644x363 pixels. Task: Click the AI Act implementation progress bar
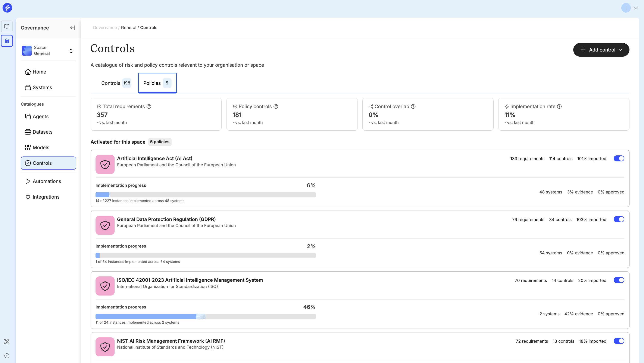206,195
